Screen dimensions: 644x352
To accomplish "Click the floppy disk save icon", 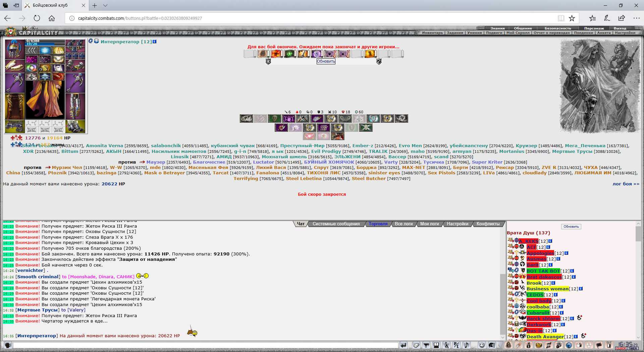I will coord(436,345).
